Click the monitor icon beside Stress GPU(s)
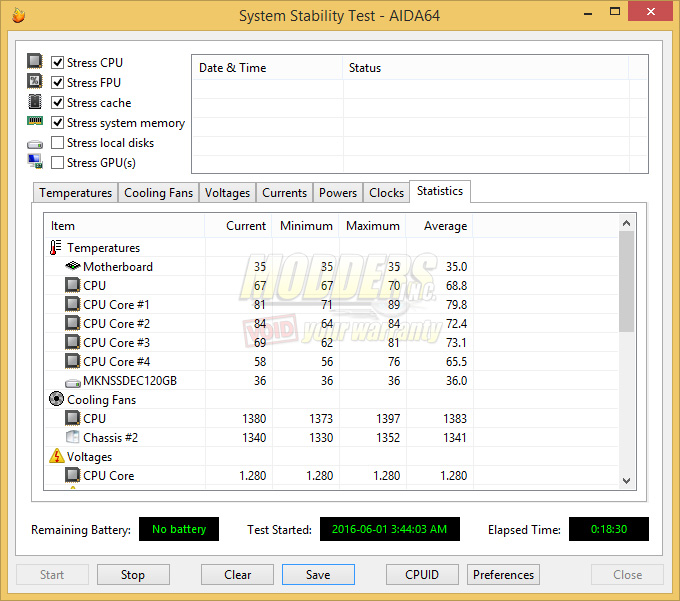 pos(35,161)
